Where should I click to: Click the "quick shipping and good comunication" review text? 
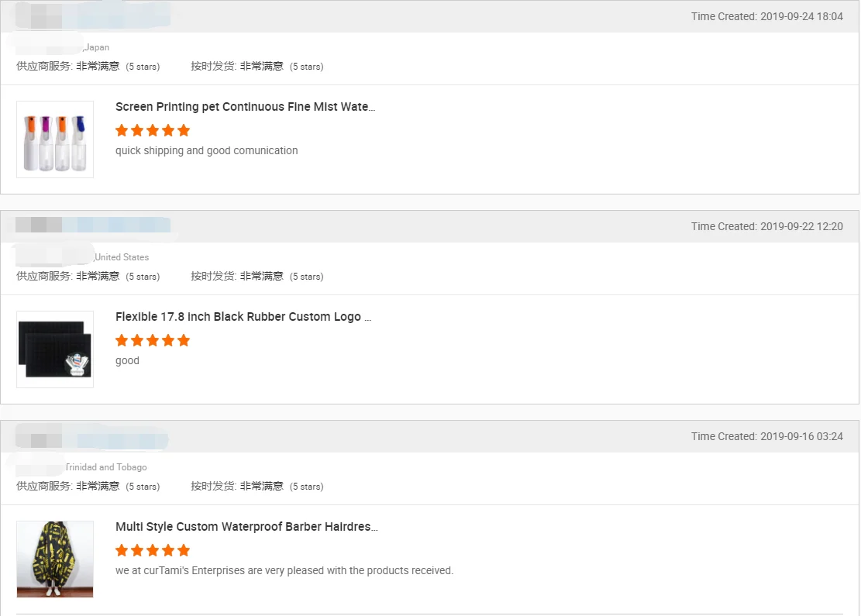(x=206, y=150)
